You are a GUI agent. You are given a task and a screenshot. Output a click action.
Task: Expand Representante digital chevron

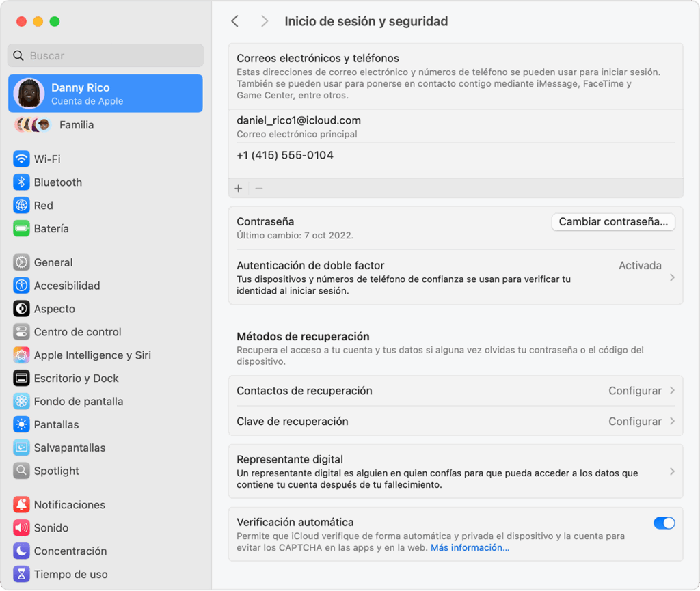pos(672,471)
